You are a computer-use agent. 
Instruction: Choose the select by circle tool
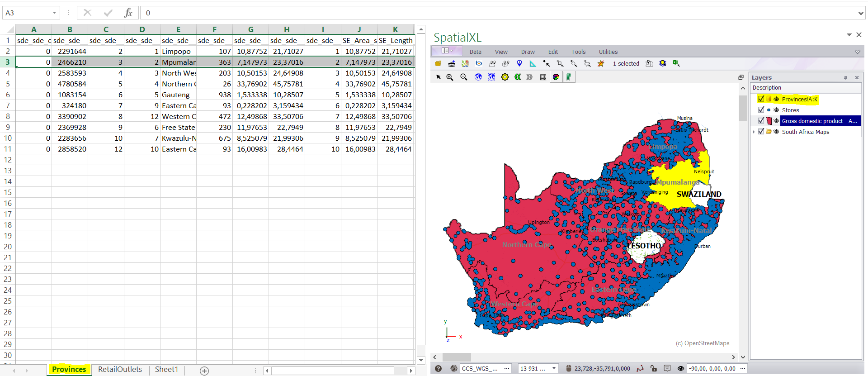pos(574,64)
